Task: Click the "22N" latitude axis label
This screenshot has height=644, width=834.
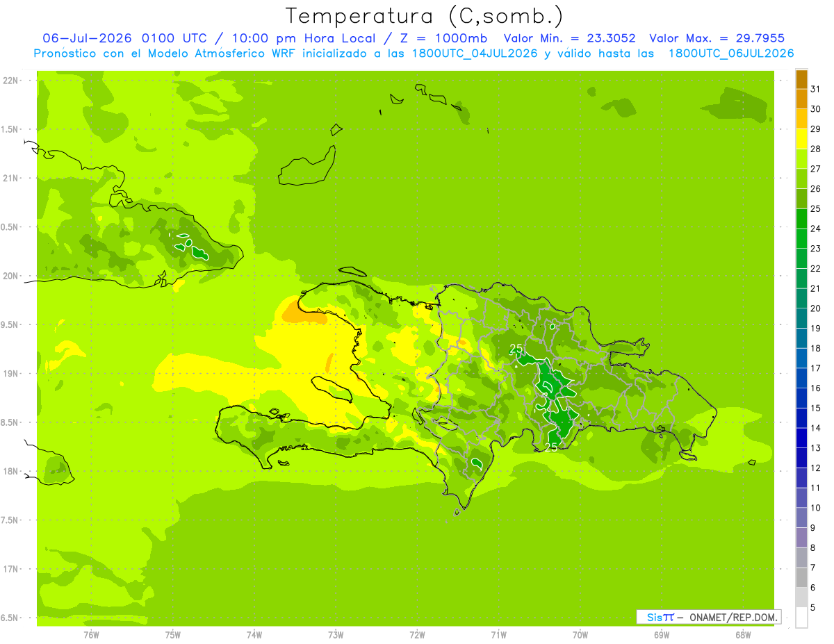Action: [x=10, y=81]
